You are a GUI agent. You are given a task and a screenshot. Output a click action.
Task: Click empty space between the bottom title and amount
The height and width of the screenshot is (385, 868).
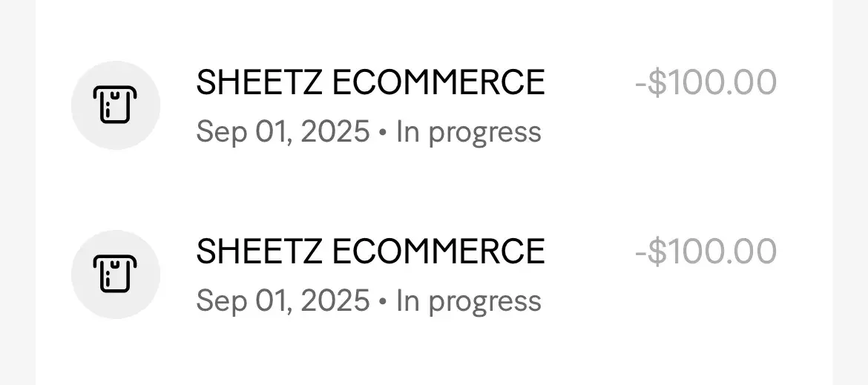point(590,251)
